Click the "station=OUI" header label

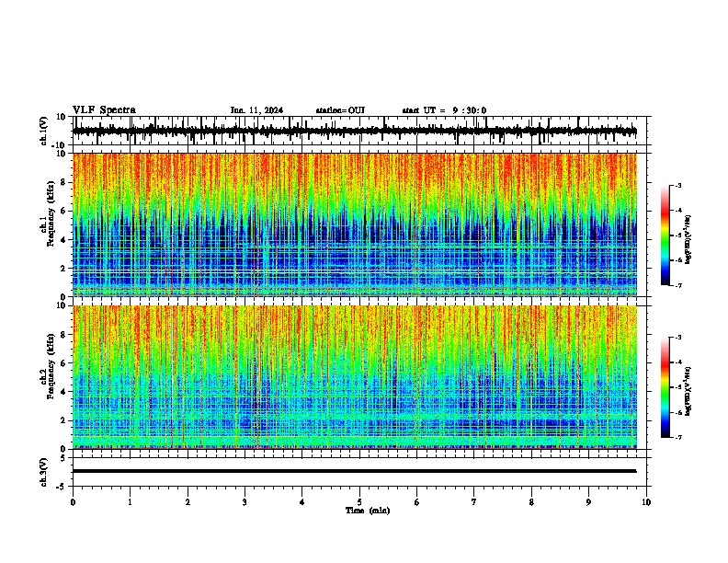pyautogui.click(x=340, y=110)
